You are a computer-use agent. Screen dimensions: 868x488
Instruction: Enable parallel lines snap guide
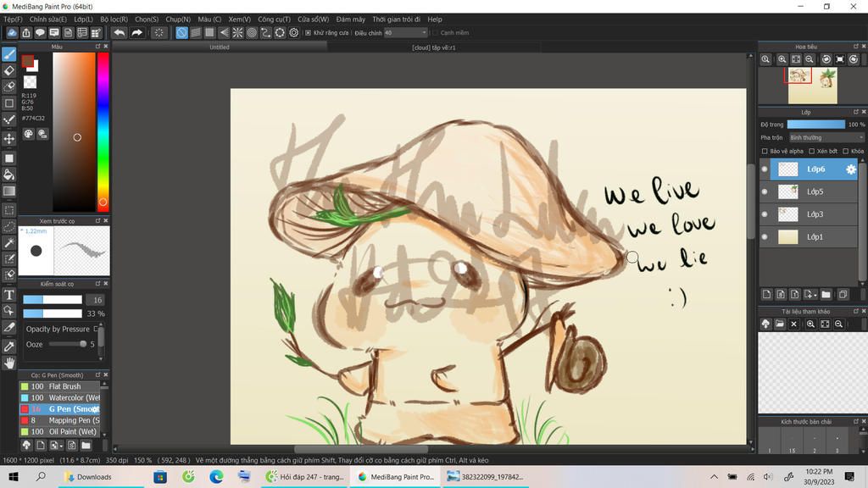[196, 33]
